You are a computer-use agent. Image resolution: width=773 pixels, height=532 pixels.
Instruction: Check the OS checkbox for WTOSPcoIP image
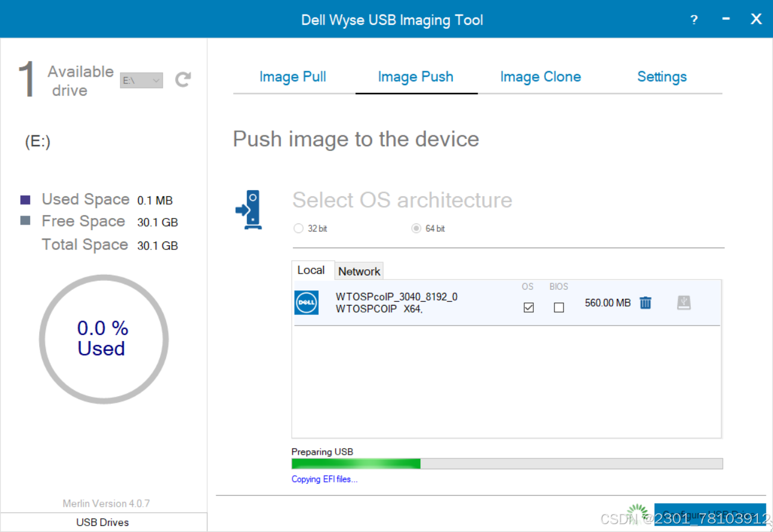point(528,307)
